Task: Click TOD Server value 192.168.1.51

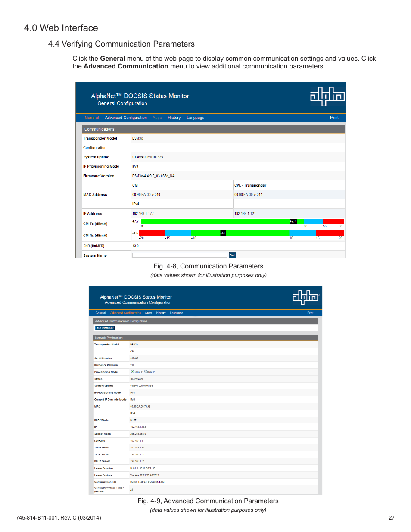Action: 137,448
